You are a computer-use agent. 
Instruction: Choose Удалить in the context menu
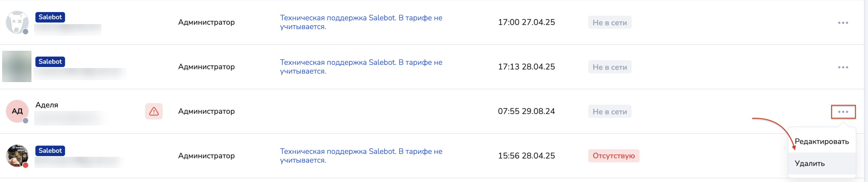[x=809, y=164]
